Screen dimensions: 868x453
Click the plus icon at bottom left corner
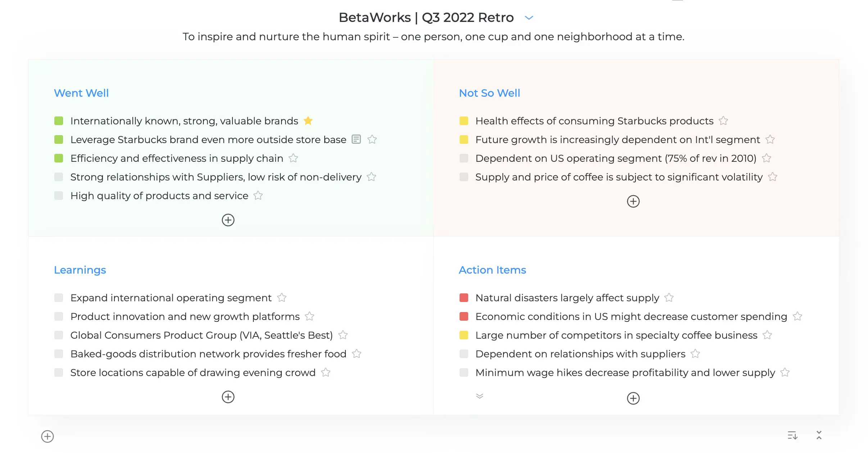(x=47, y=436)
